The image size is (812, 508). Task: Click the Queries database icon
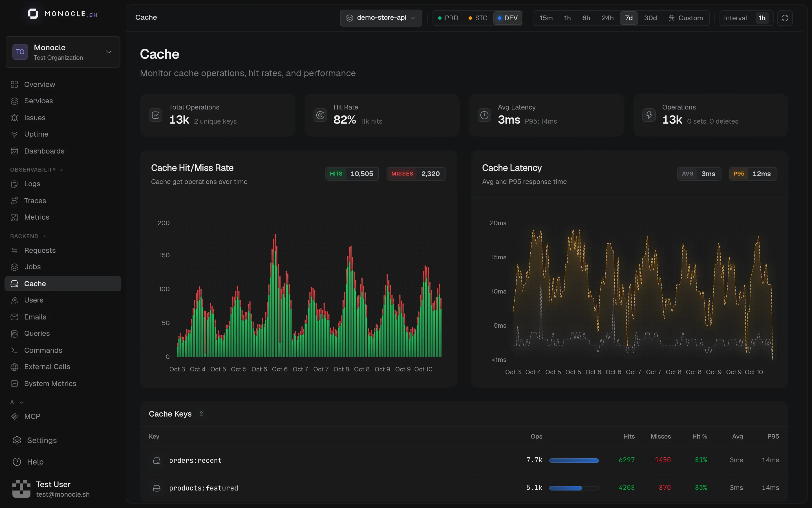click(x=14, y=333)
